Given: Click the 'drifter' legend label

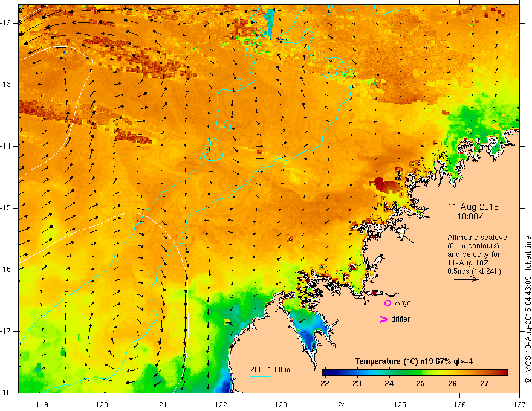Looking at the screenshot, I should pos(400,319).
